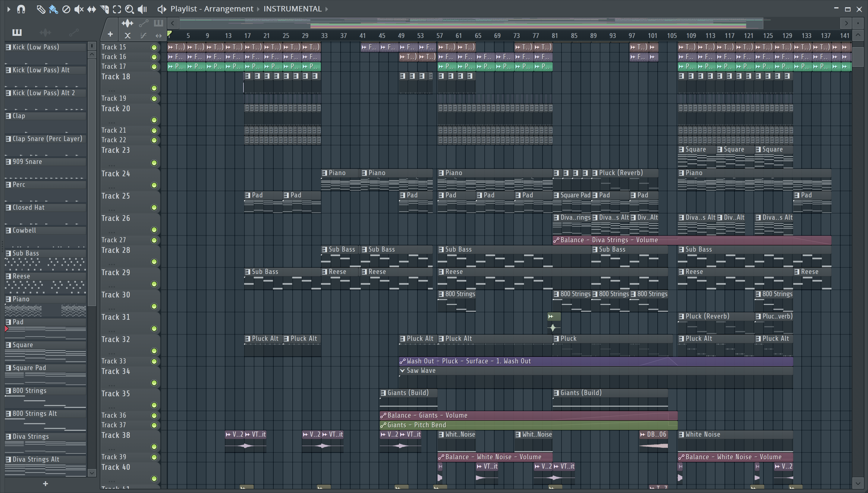Viewport: 868px width, 493px height.
Task: Click picker panel scroll up arrow
Action: (92, 55)
